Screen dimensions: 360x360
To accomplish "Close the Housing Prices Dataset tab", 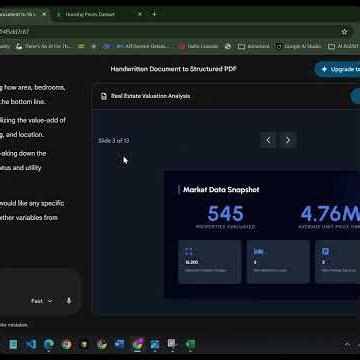I will coord(140,14).
